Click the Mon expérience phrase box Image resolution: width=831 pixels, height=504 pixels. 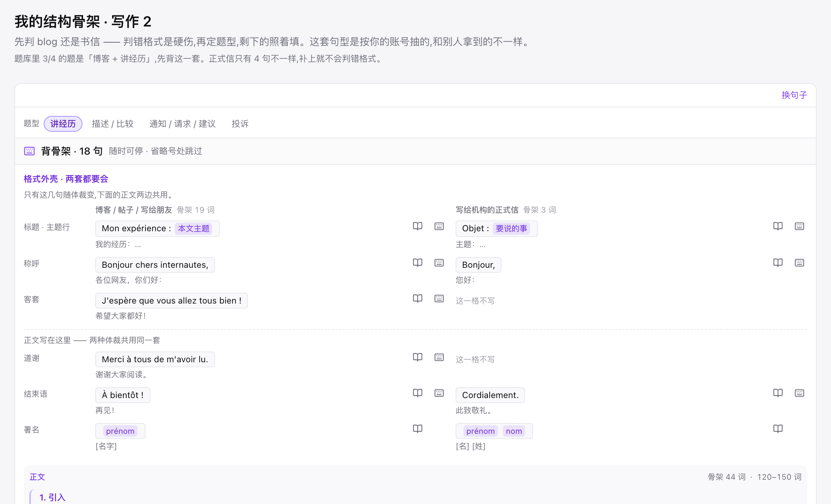(x=157, y=228)
